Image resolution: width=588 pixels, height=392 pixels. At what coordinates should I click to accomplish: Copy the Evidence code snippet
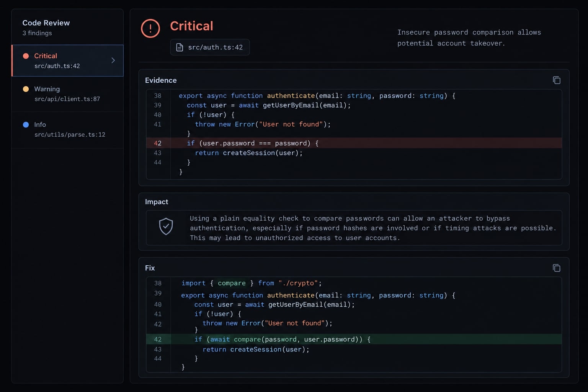coord(557,80)
